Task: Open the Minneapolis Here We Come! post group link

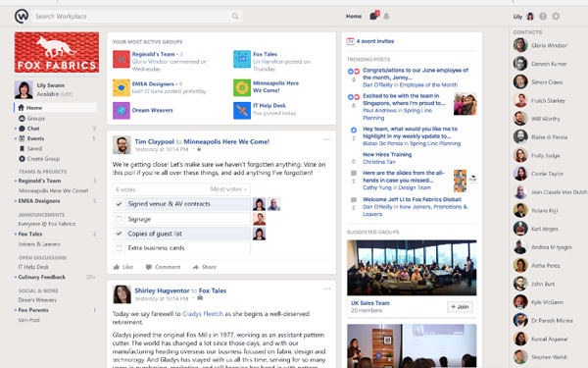Action: pos(226,141)
